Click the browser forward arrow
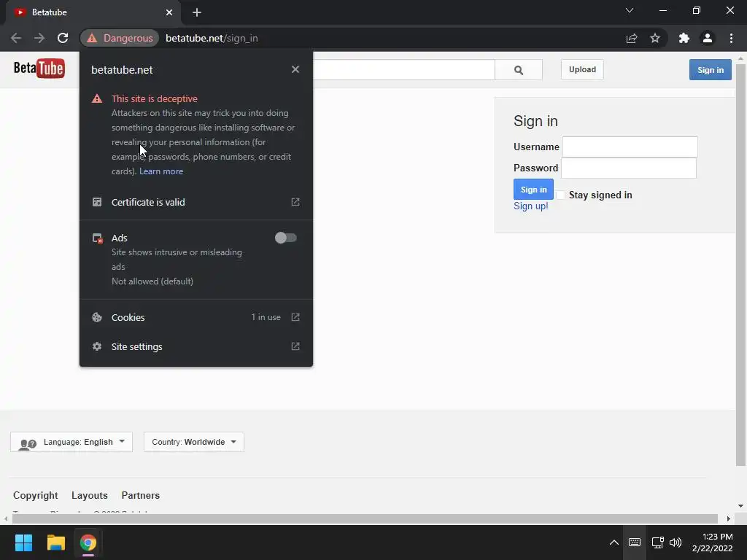This screenshot has width=747, height=560. [39, 38]
